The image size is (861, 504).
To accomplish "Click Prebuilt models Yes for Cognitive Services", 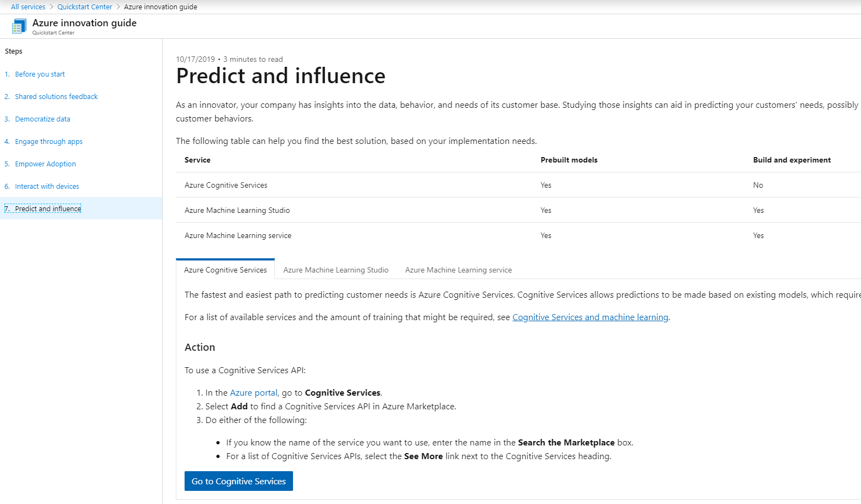I will 546,186.
